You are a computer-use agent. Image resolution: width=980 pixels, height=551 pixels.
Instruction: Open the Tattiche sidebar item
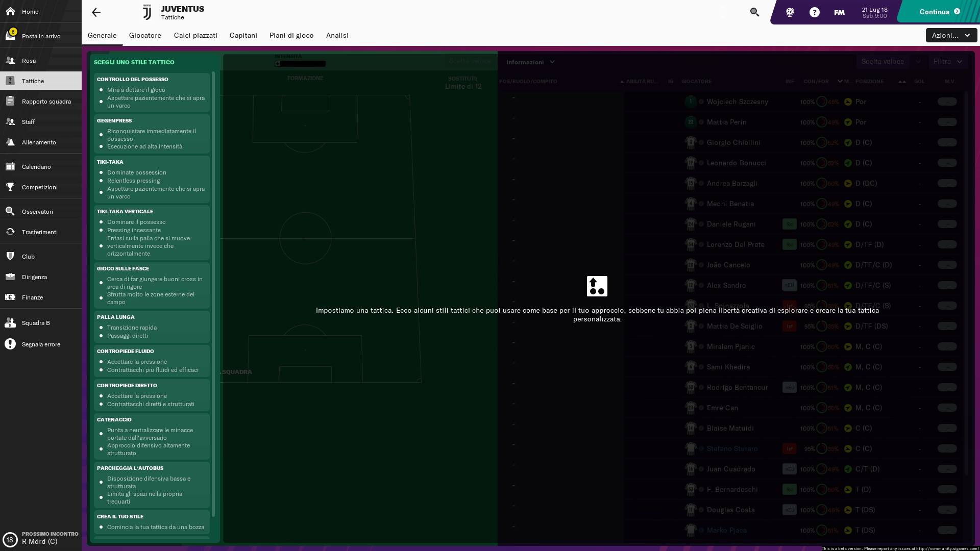[41, 81]
